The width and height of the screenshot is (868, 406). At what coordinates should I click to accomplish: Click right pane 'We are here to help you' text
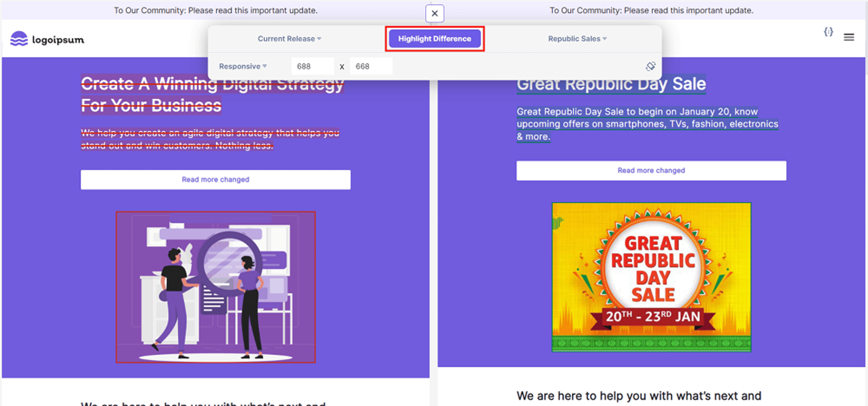point(639,396)
